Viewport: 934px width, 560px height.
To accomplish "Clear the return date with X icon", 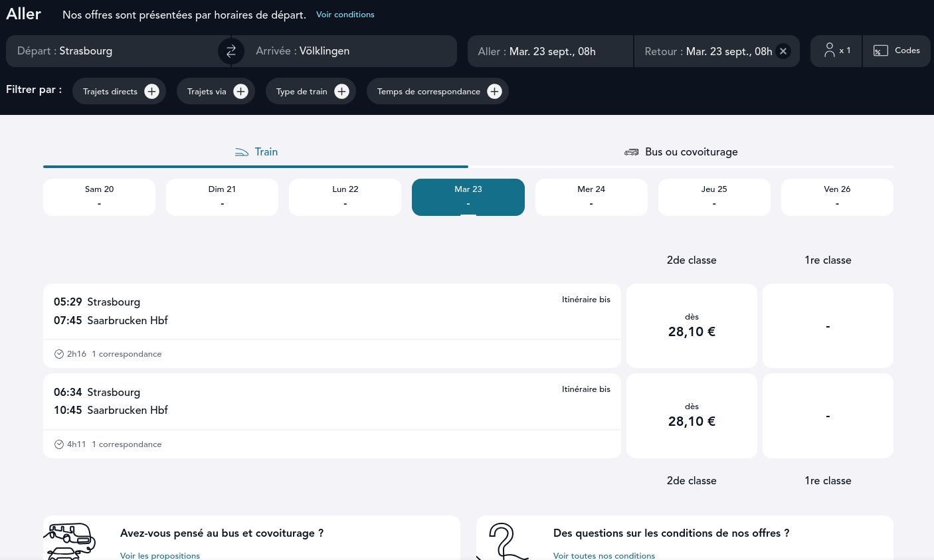I will coord(783,51).
